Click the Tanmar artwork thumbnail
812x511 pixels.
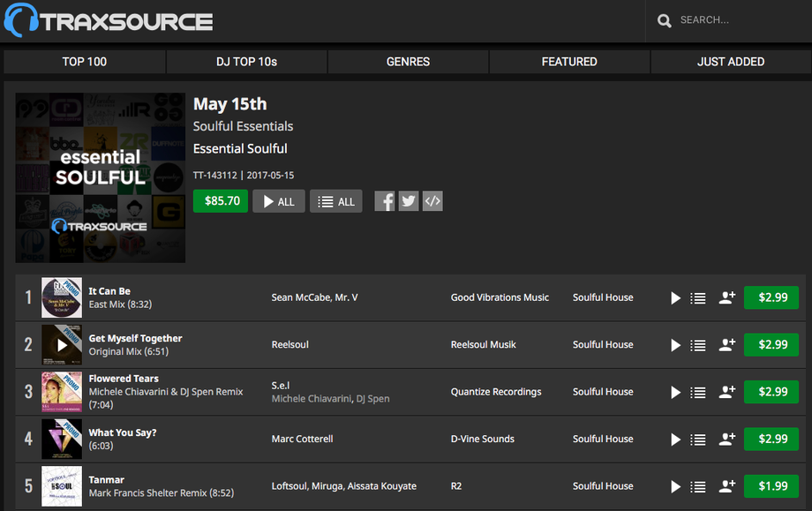coord(62,486)
